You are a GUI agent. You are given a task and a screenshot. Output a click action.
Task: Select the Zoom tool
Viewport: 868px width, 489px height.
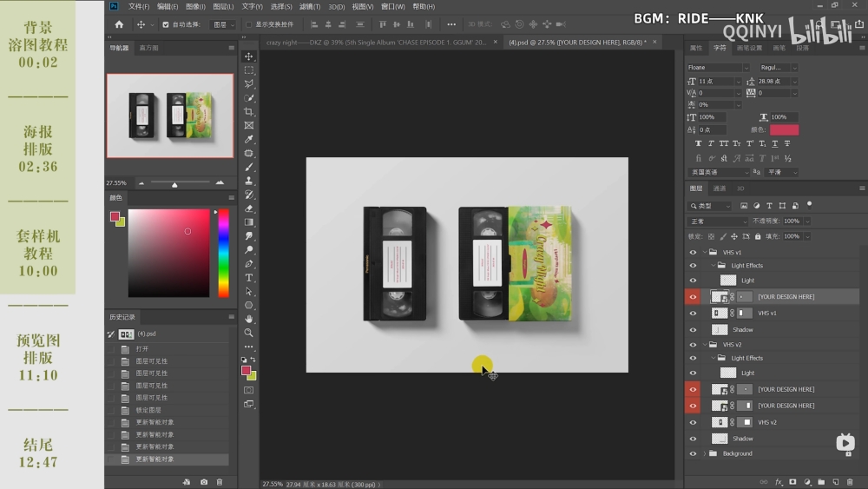pyautogui.click(x=249, y=333)
